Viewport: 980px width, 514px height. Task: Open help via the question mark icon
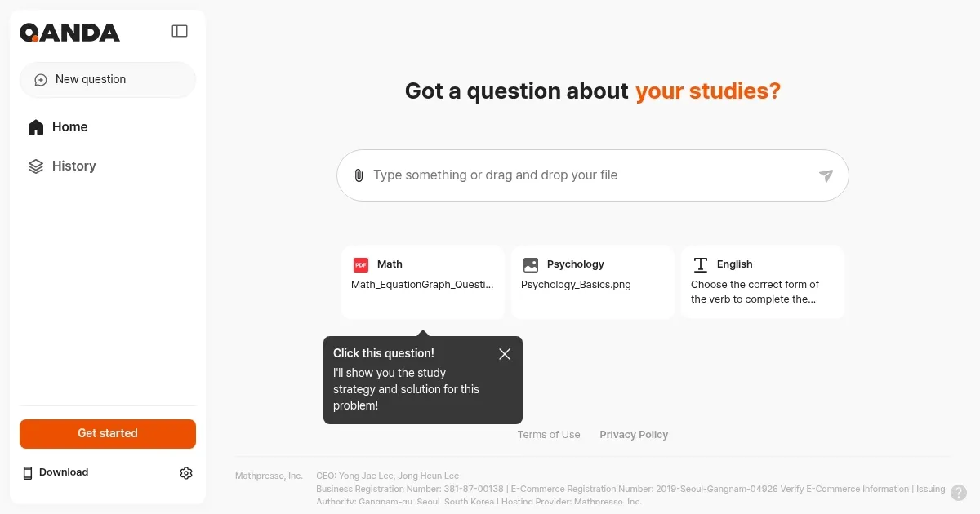pyautogui.click(x=959, y=492)
